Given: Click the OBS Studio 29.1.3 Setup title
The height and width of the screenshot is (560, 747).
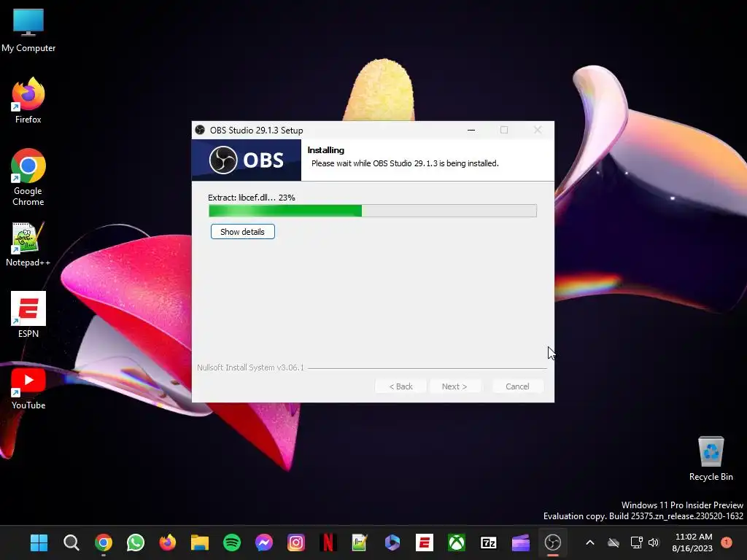Looking at the screenshot, I should pyautogui.click(x=256, y=131).
